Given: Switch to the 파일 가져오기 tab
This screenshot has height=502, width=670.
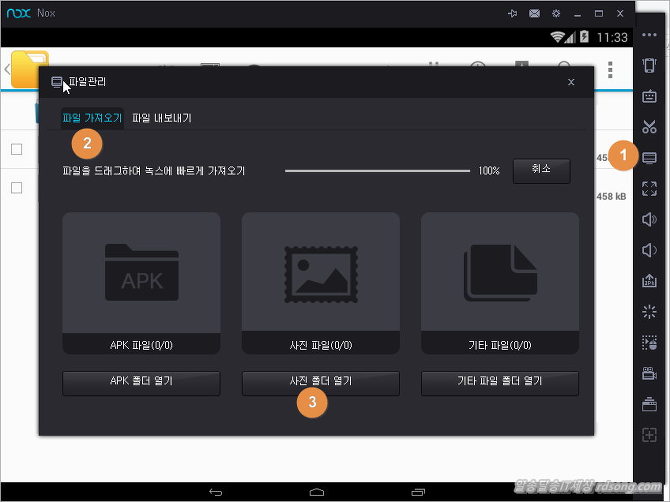Looking at the screenshot, I should point(92,118).
